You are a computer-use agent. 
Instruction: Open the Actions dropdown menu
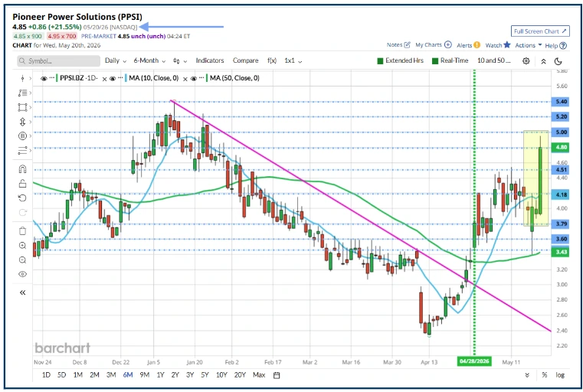[x=529, y=45]
